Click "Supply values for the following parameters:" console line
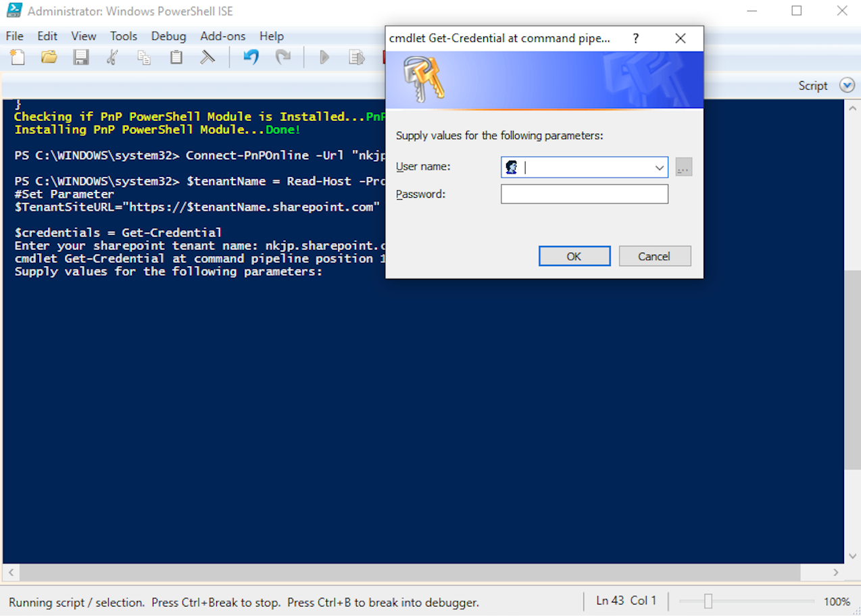Viewport: 861px width, 616px height. tap(168, 272)
